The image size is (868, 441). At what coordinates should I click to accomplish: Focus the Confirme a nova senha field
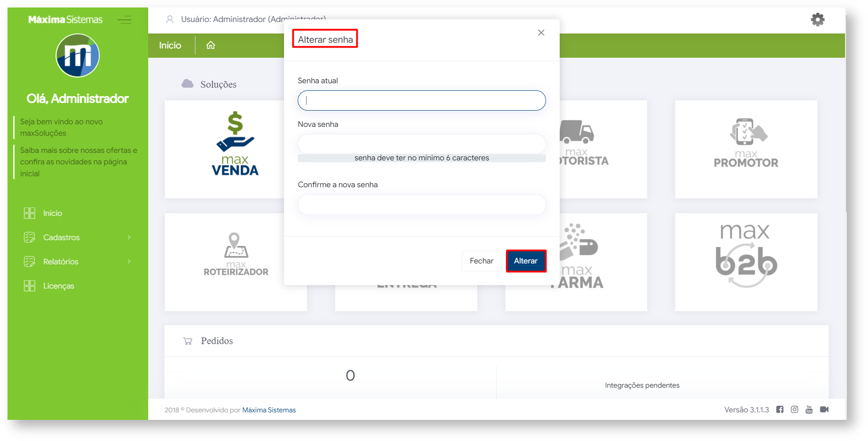422,204
